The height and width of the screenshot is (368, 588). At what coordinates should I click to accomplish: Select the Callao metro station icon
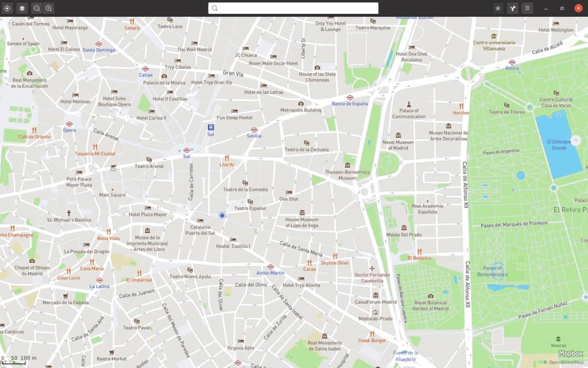coord(145,69)
